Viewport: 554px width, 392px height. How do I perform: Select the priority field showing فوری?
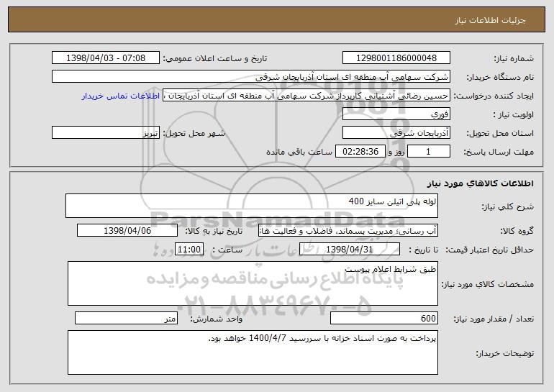tap(396, 114)
